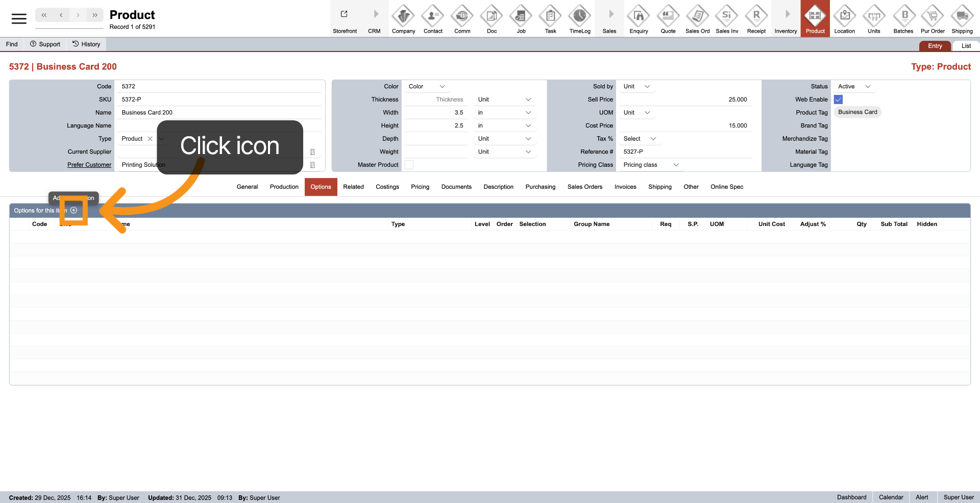Tick the Master Product checkbox
Image resolution: width=980 pixels, height=503 pixels.
click(x=409, y=165)
